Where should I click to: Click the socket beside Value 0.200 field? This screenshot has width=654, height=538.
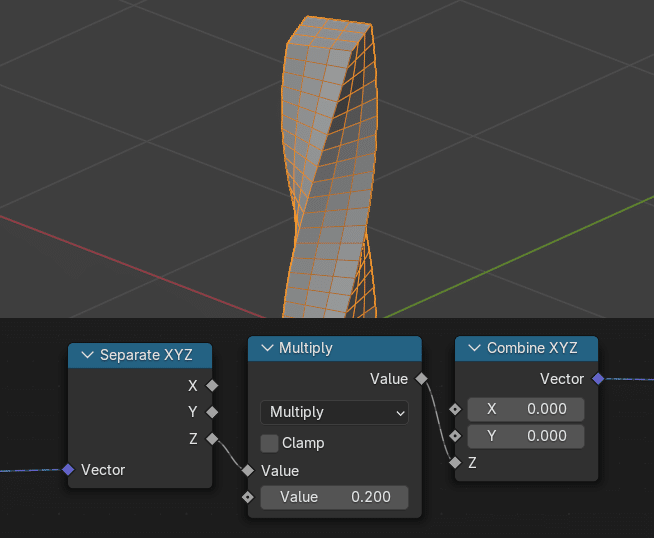pyautogui.click(x=248, y=497)
